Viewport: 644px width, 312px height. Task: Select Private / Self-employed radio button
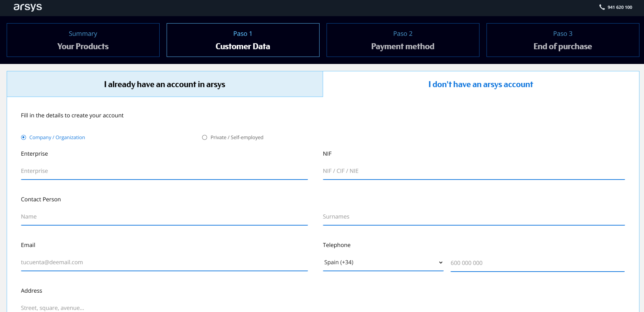pos(205,137)
